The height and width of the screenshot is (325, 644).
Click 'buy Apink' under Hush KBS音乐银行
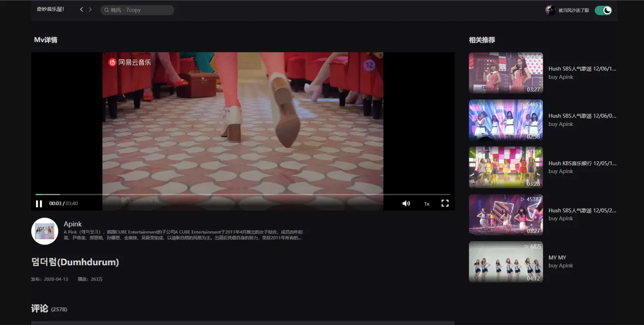point(561,171)
